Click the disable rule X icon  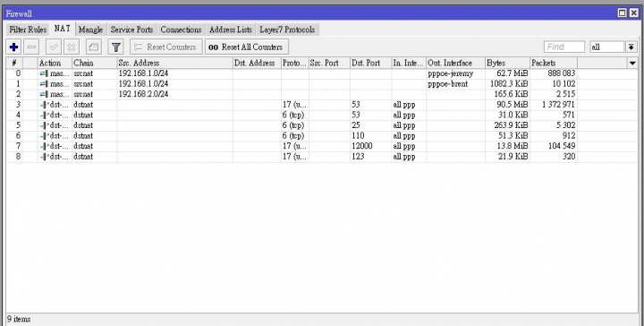click(x=72, y=47)
